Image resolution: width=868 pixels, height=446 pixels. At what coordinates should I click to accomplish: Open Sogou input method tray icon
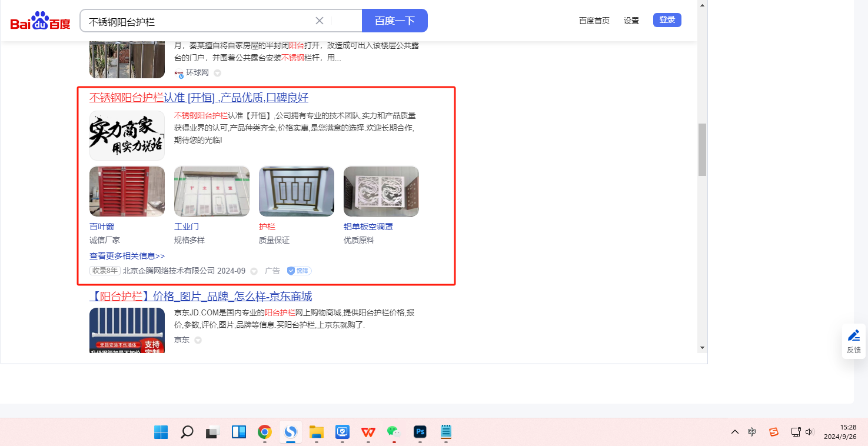click(x=774, y=432)
